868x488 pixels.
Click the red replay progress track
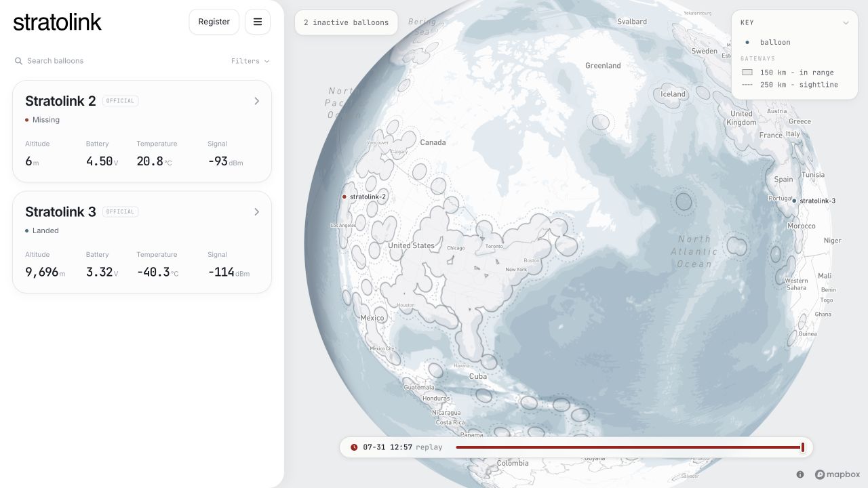pos(629,447)
